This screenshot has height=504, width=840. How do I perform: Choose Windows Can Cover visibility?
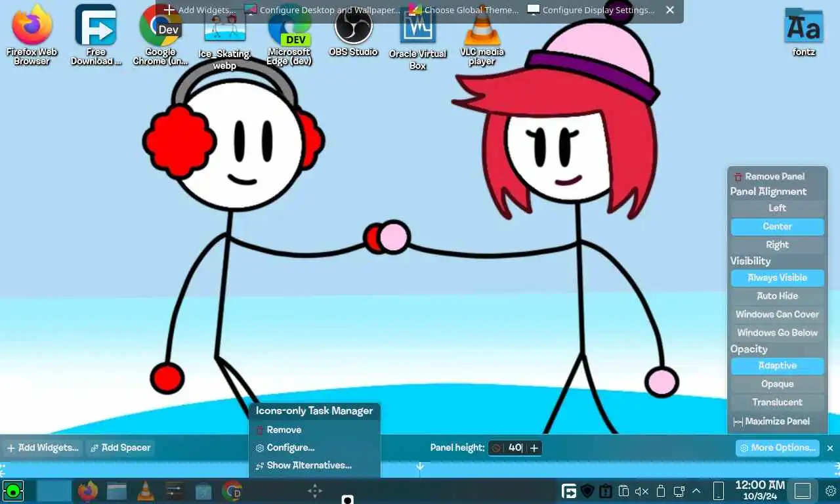click(777, 314)
